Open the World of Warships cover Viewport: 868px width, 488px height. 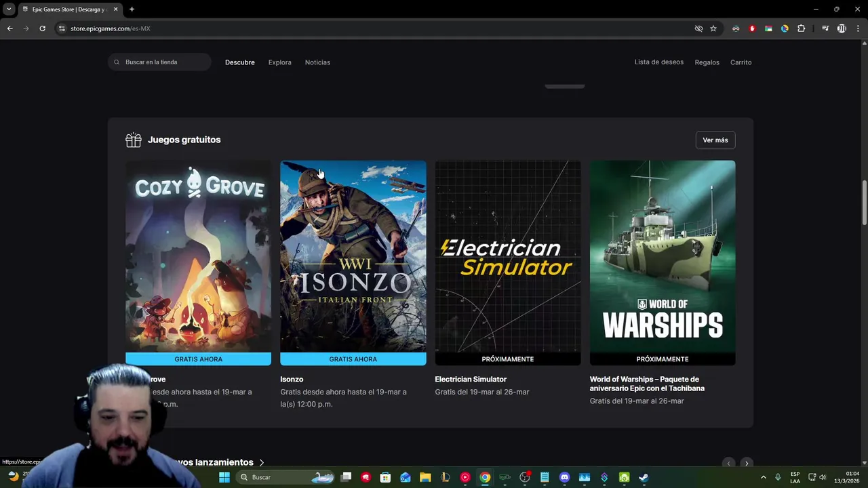pos(663,256)
